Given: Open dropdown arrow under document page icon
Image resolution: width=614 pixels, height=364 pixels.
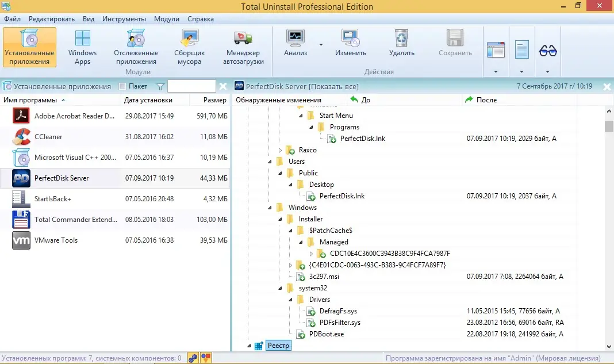Looking at the screenshot, I should (x=521, y=72).
